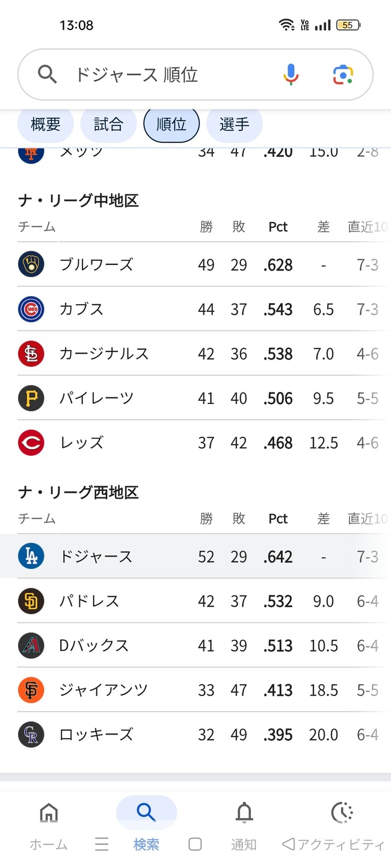Viewport: 391px width, 868px height.
Task: Select the 選手 chip
Action: pos(235,124)
